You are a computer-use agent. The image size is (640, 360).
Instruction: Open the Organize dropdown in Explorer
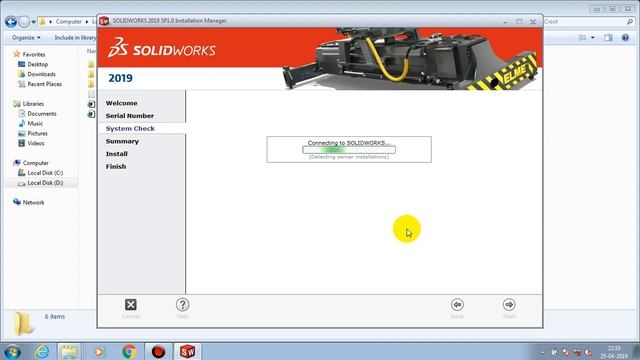[x=26, y=38]
